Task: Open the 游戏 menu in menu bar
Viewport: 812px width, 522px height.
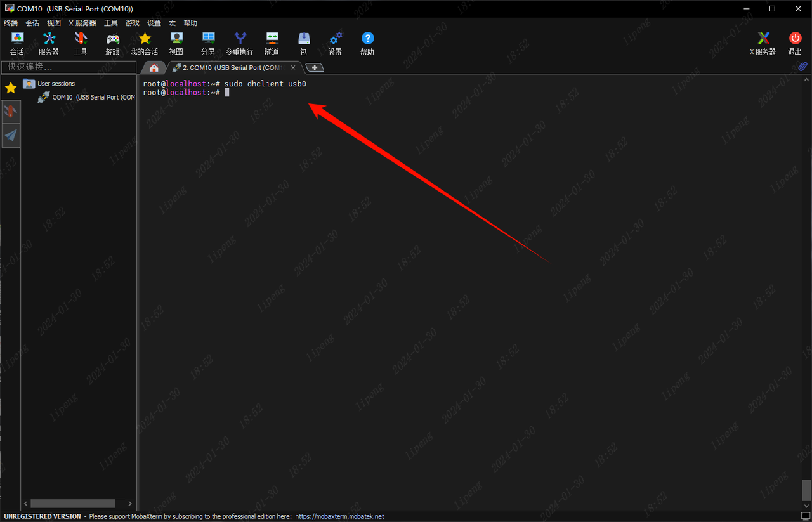Action: click(133, 23)
